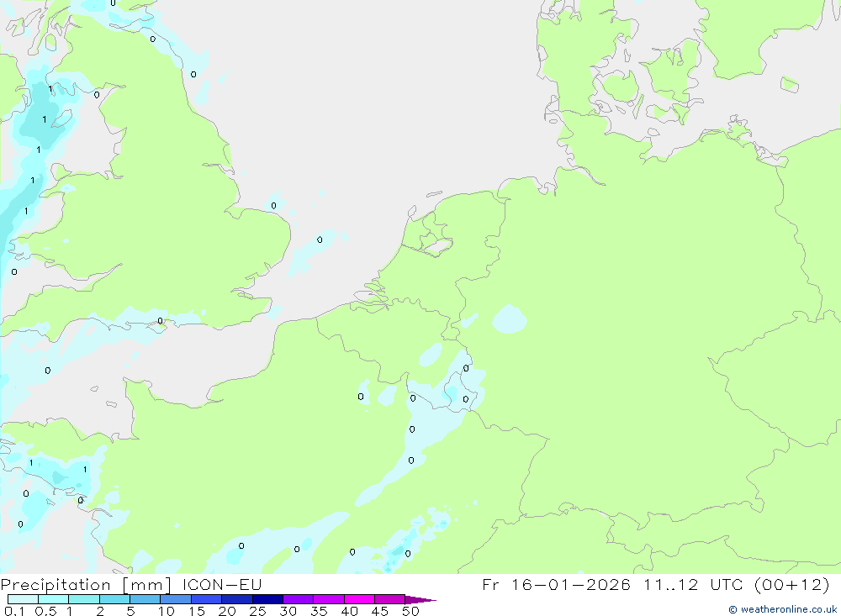The image size is (841, 616).
Task: Select the 0.5–1 mm legend color box
Action: [54, 599]
